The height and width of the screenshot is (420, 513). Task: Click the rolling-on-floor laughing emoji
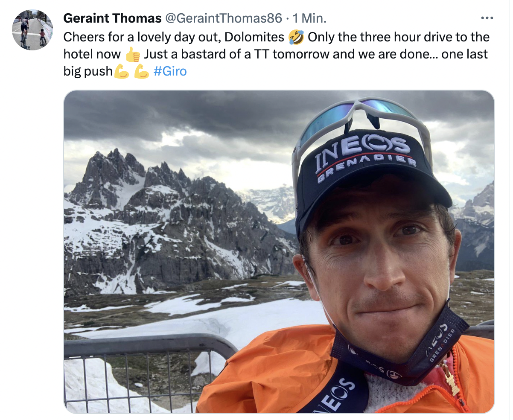click(x=296, y=38)
